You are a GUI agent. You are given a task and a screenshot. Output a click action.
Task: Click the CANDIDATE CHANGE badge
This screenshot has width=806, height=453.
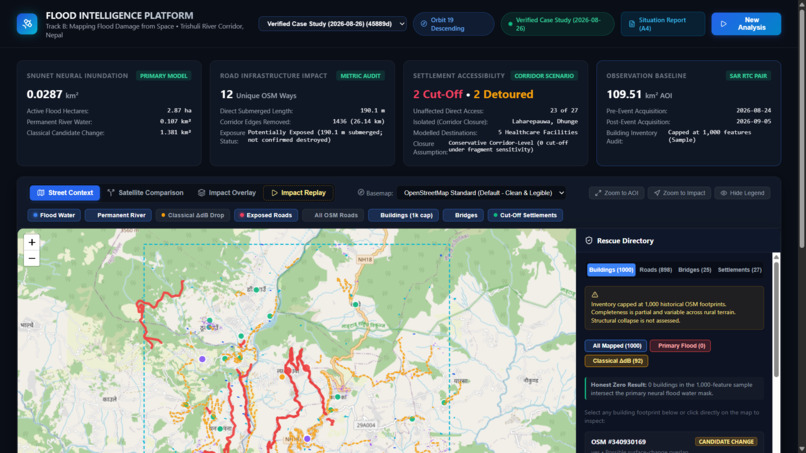[x=726, y=442]
